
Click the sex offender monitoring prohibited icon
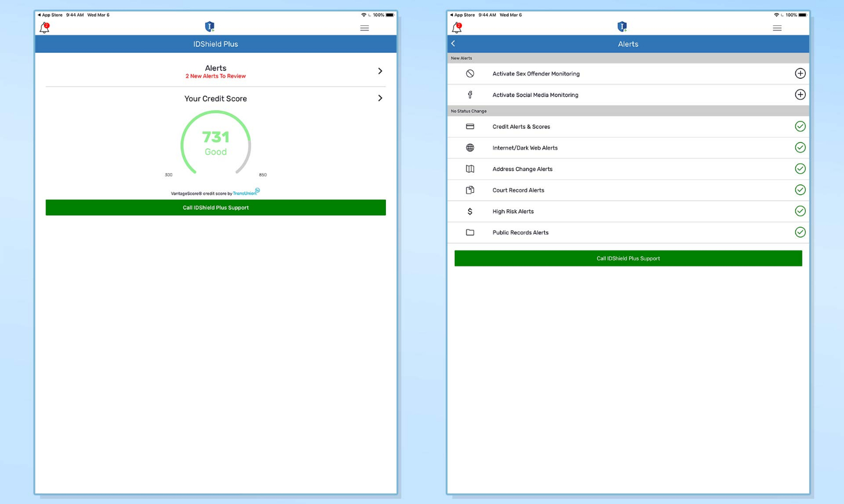(x=470, y=74)
